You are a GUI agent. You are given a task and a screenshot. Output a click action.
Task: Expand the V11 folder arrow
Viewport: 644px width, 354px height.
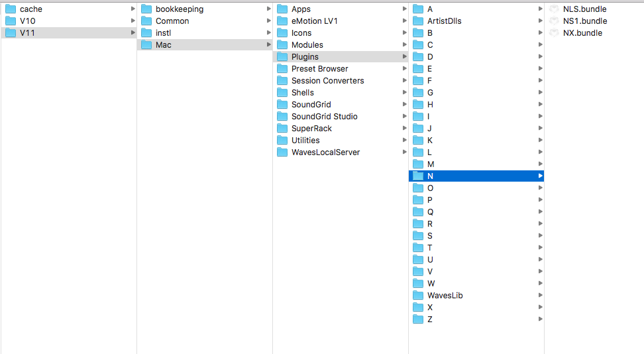point(133,32)
